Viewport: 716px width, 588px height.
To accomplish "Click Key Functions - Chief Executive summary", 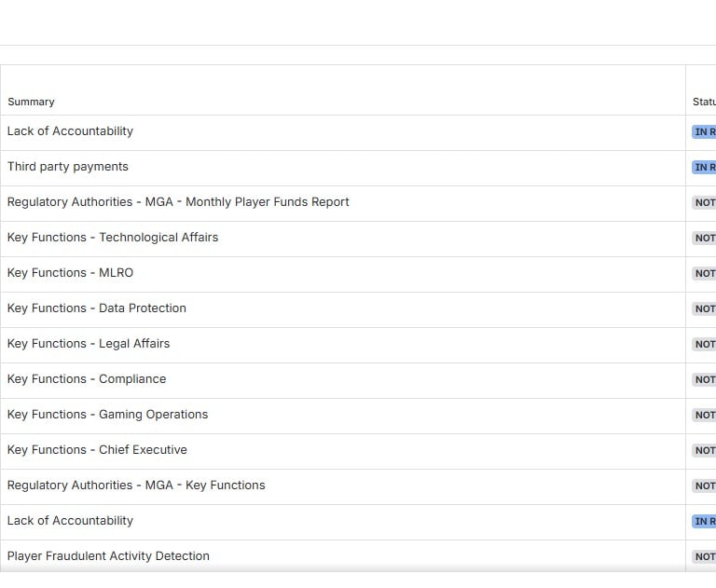I will [97, 450].
